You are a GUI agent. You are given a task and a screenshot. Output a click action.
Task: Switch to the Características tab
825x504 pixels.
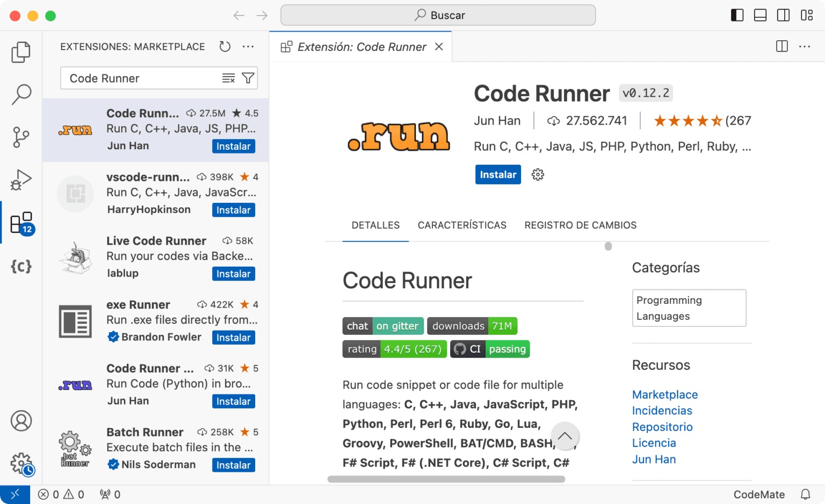(462, 225)
